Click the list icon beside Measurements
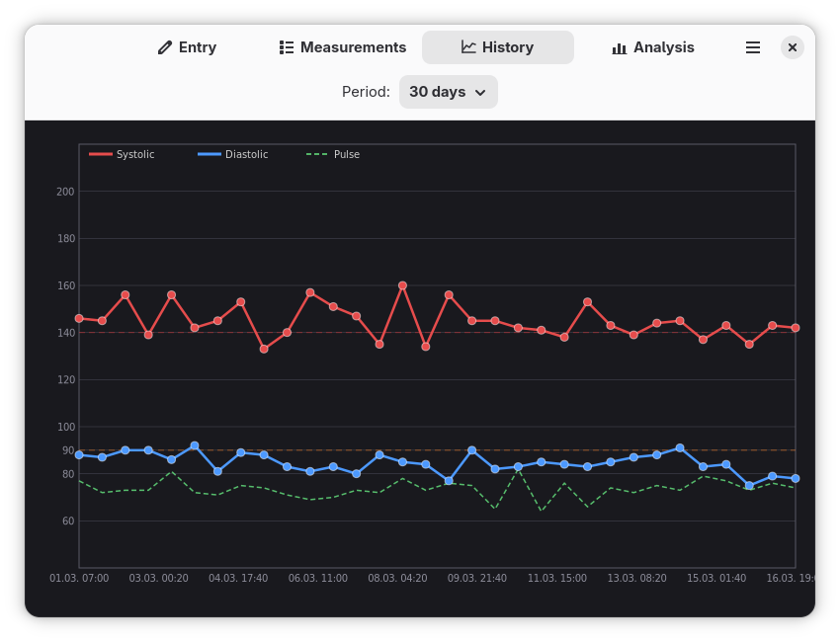 (287, 47)
